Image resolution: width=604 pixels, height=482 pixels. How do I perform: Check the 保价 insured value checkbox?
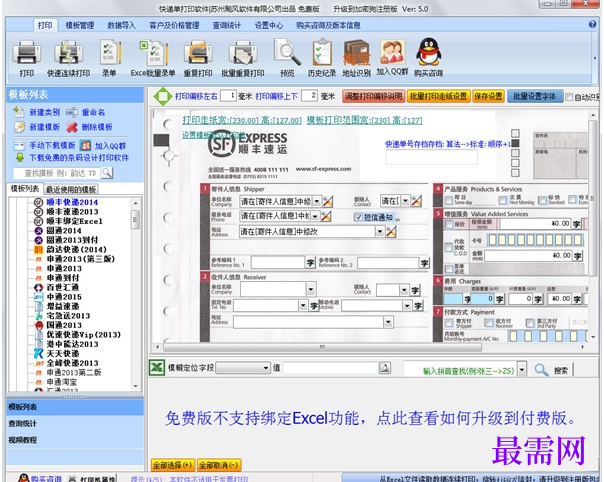[x=449, y=224]
